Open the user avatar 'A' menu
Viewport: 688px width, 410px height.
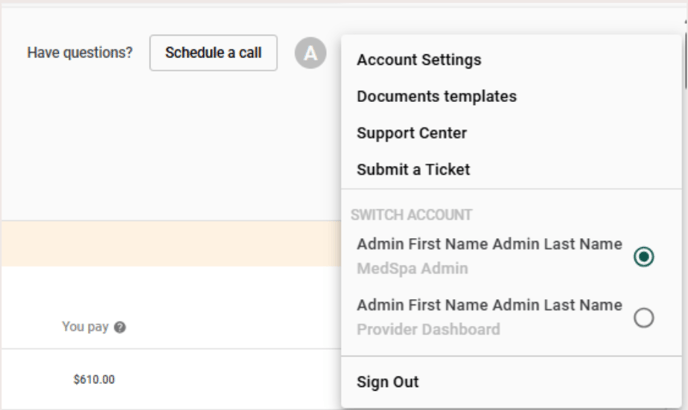click(x=310, y=53)
